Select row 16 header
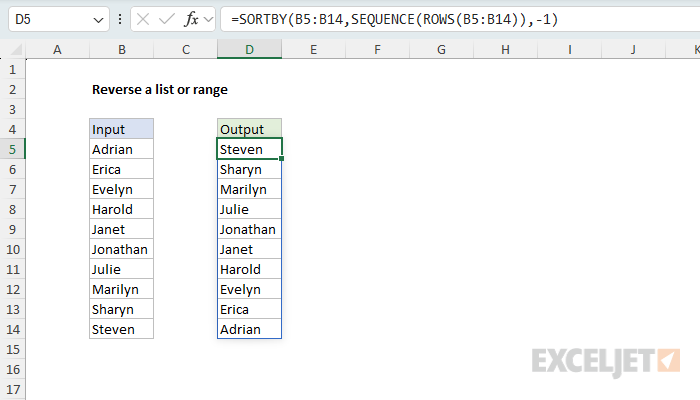The width and height of the screenshot is (700, 400). [12, 369]
